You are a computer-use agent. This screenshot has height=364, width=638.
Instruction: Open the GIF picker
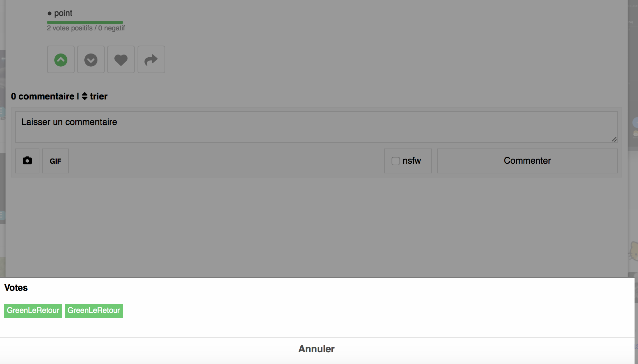click(x=55, y=161)
